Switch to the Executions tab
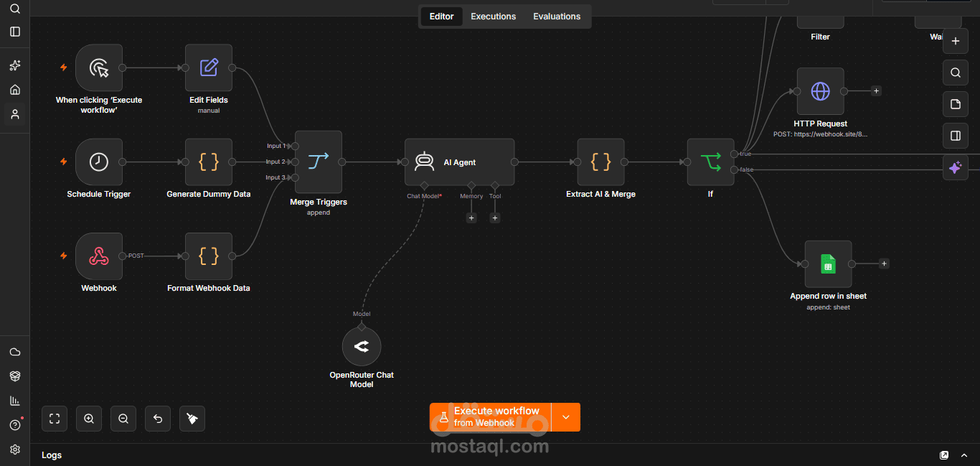The width and height of the screenshot is (980, 466). pyautogui.click(x=494, y=17)
